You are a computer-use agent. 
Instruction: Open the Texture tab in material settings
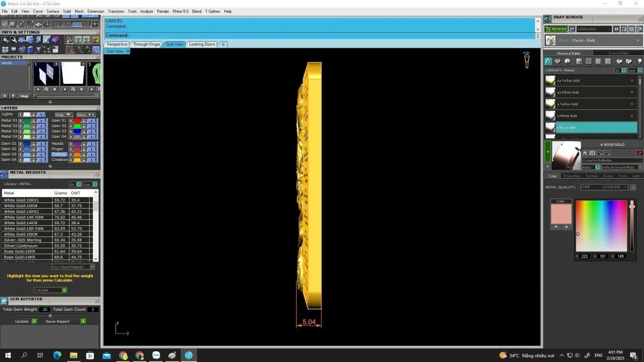click(591, 176)
